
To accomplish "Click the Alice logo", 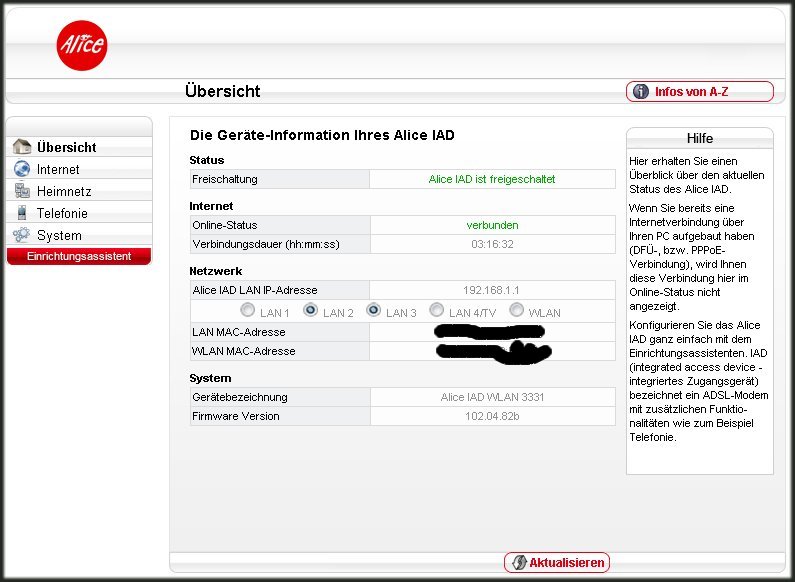I will coord(81,45).
